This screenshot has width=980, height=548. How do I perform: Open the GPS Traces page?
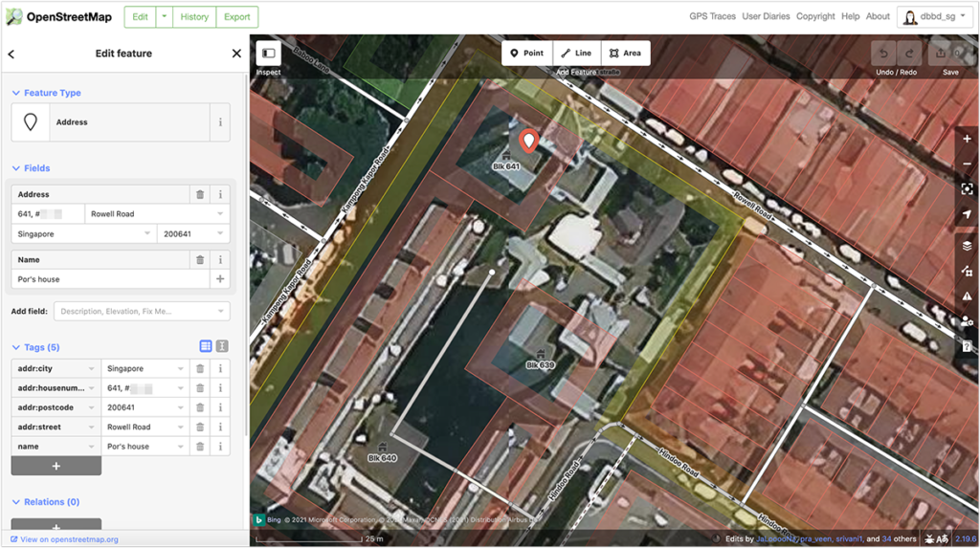[x=712, y=16]
